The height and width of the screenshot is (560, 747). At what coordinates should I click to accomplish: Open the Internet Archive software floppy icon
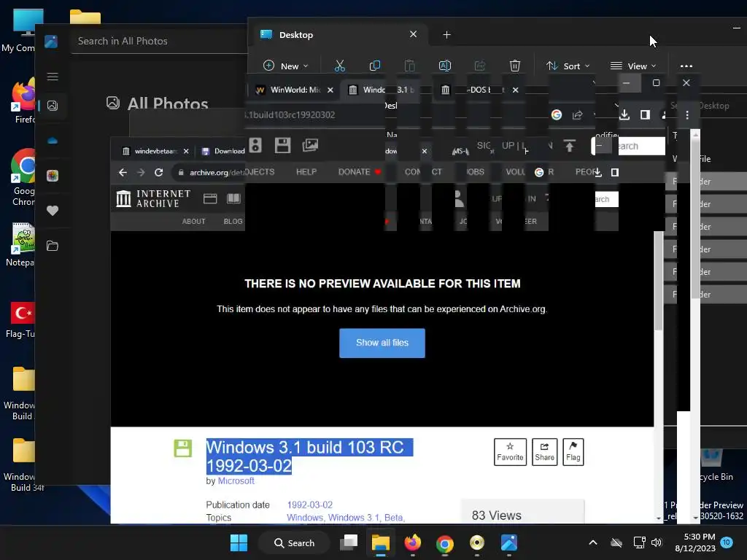click(282, 145)
